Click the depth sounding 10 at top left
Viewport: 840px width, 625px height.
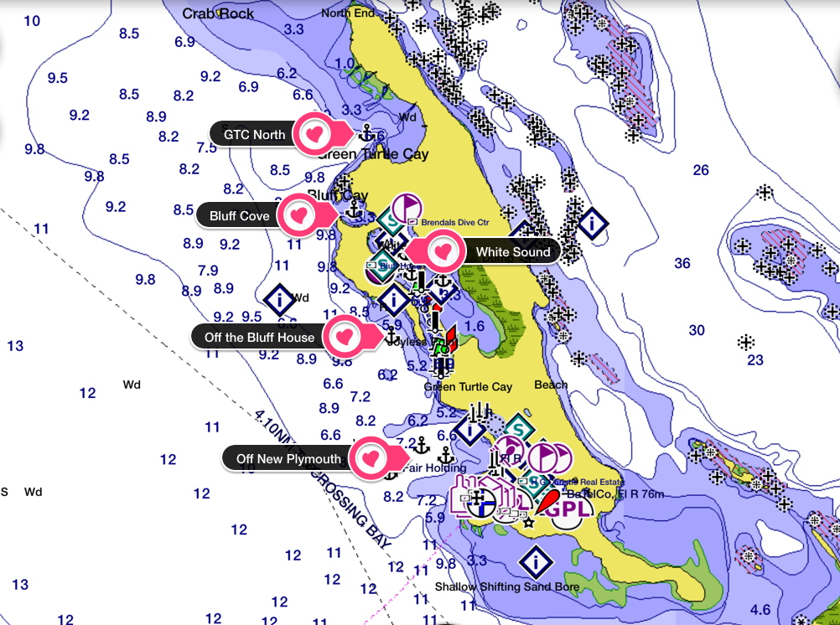[32, 21]
